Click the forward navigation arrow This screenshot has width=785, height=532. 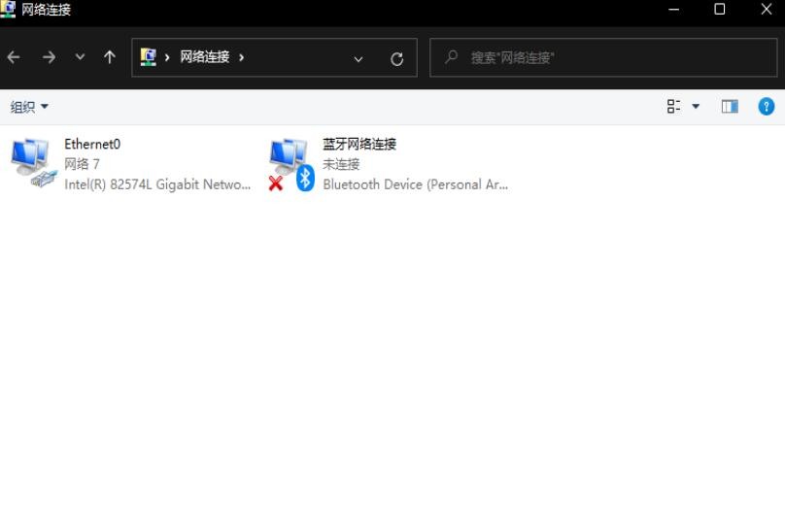[x=49, y=57]
